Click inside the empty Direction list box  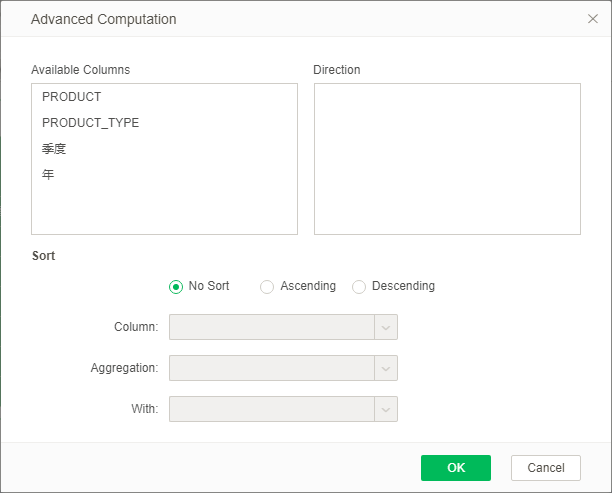click(447, 159)
